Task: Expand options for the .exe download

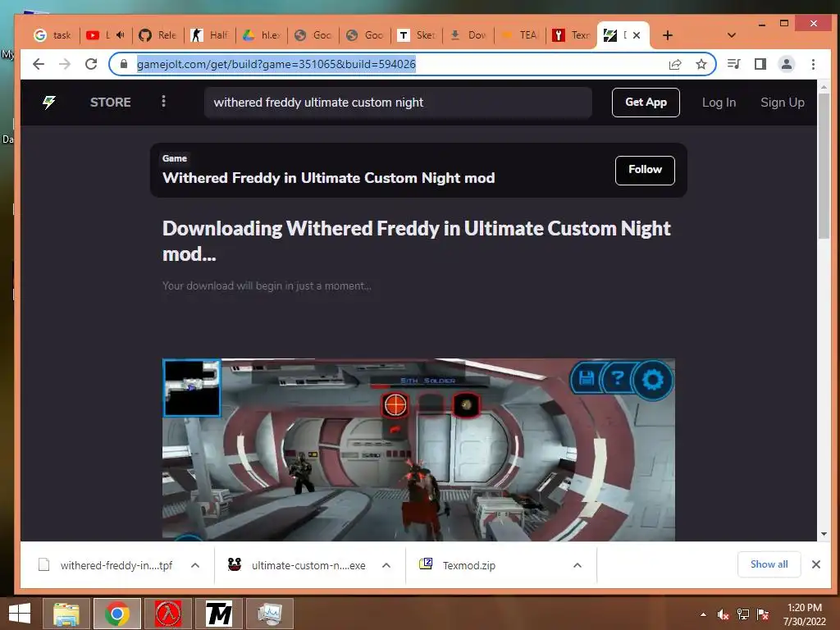Action: coord(386,565)
